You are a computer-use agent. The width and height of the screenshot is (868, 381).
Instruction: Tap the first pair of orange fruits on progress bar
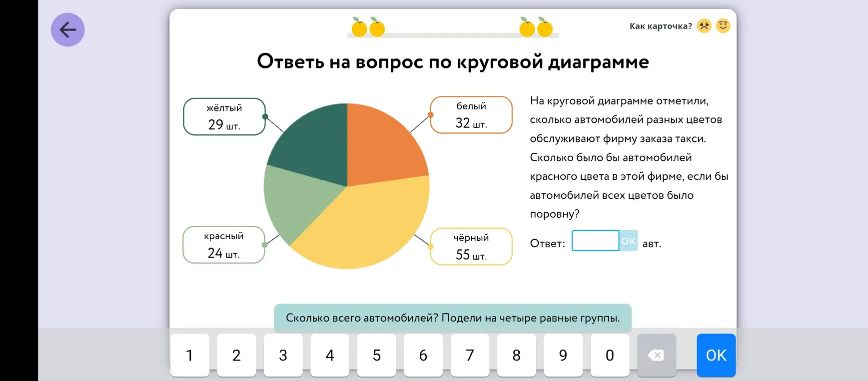(x=368, y=27)
